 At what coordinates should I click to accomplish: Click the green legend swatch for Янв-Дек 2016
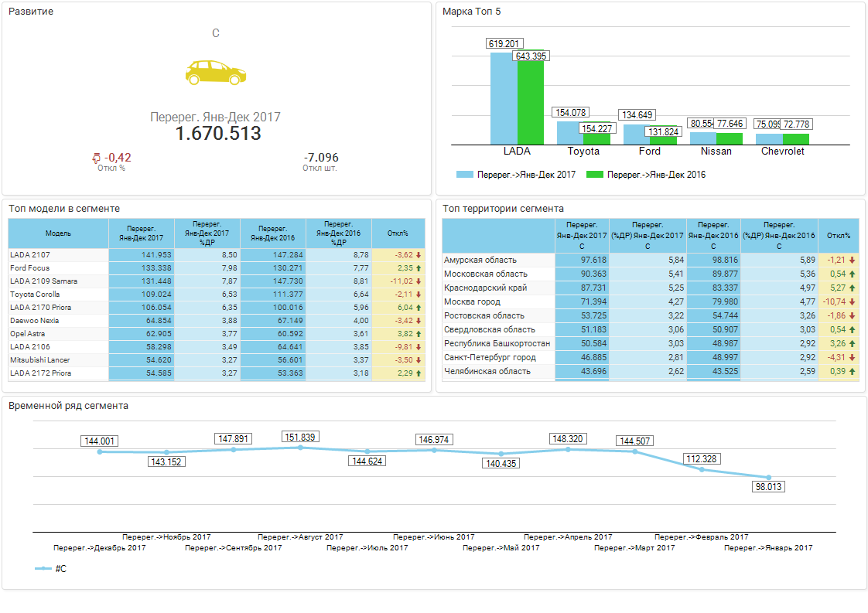pos(595,175)
